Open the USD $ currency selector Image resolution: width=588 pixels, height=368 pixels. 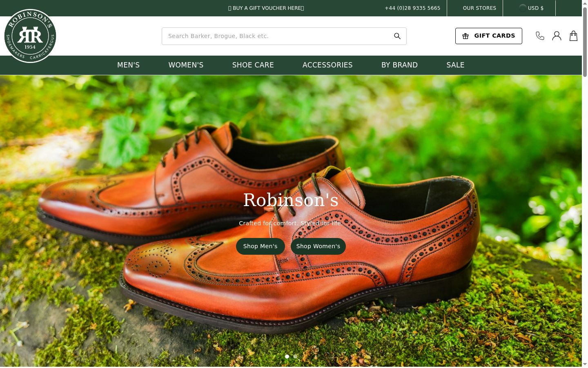(x=531, y=8)
